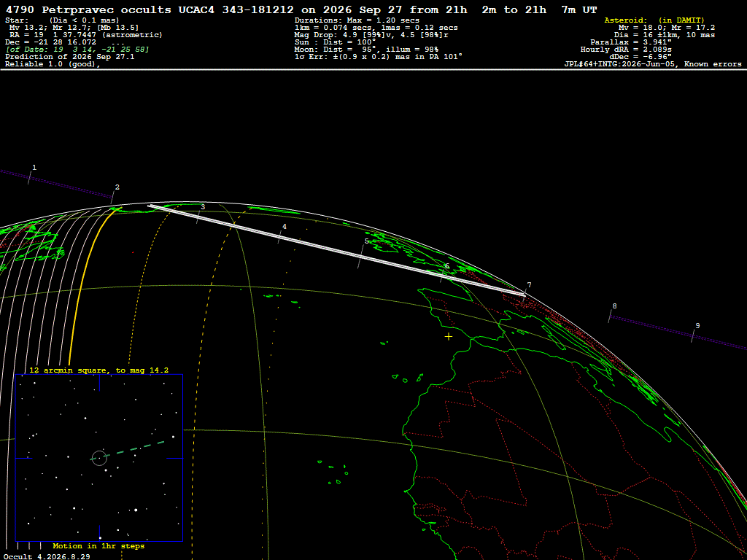
Task: Click the circled target star in chart
Action: (x=99, y=458)
